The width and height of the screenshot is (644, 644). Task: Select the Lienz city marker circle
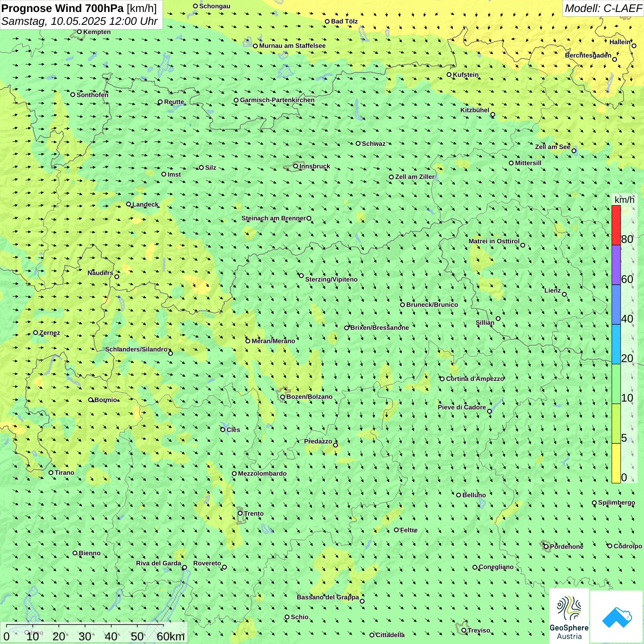[564, 294]
